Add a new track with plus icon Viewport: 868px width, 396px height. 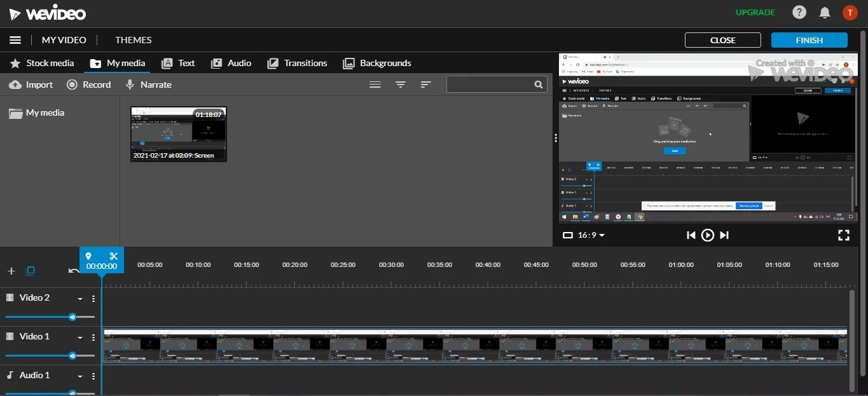(11, 271)
